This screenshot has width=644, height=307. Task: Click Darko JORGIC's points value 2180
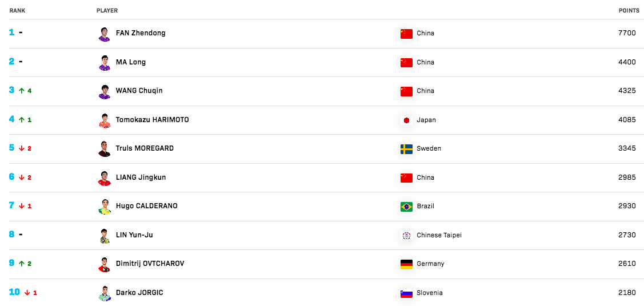point(627,293)
